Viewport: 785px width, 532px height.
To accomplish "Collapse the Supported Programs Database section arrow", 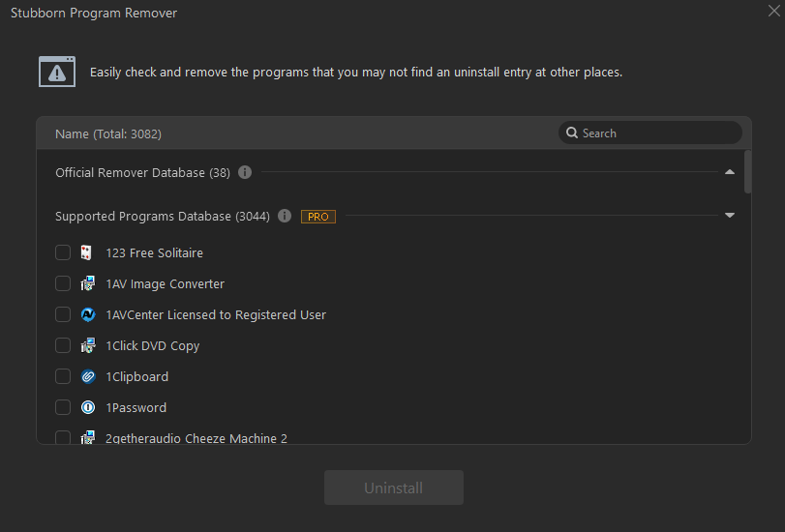I will [x=730, y=215].
